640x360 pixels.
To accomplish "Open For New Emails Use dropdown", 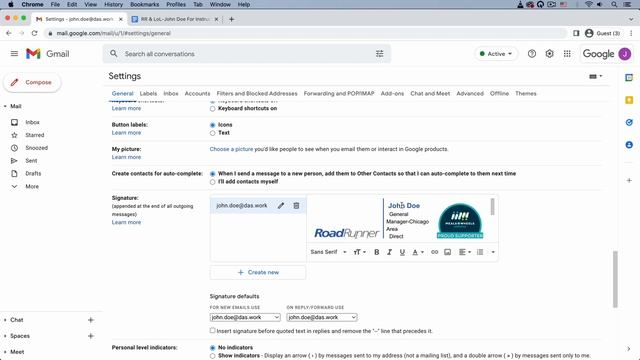I will 245,317.
